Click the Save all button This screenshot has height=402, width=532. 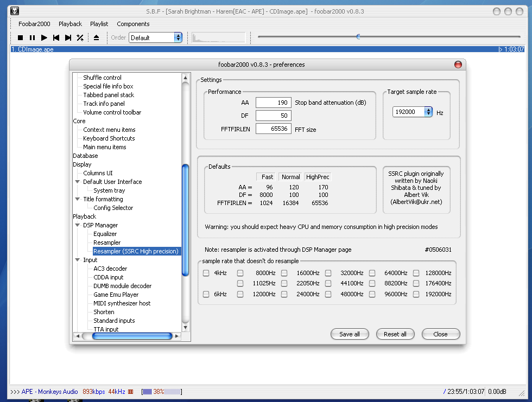pyautogui.click(x=350, y=334)
